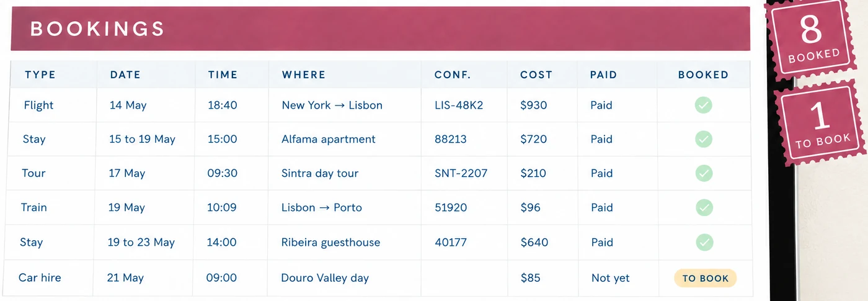868x301 pixels.
Task: Uncheck the booked mark for Sintra day tour
Action: point(703,173)
